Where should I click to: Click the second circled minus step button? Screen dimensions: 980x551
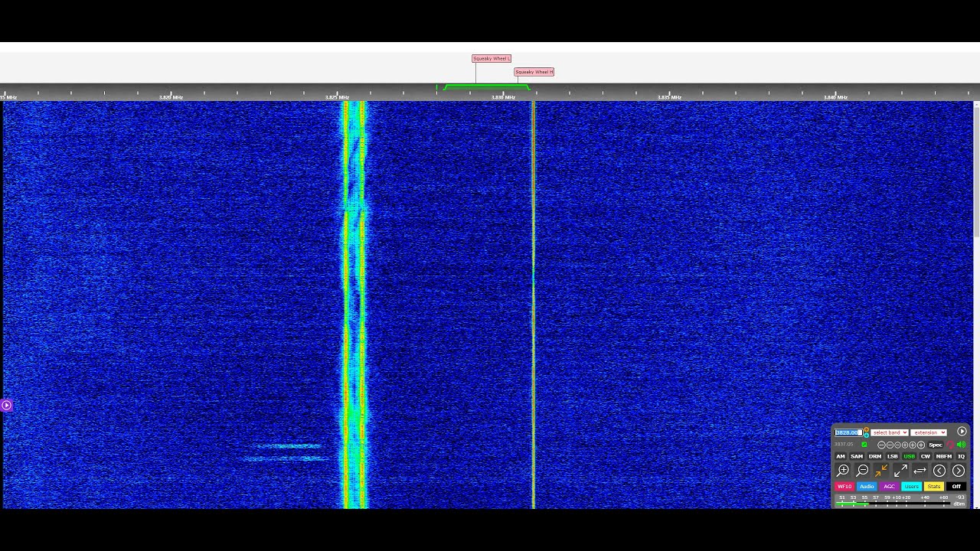tap(890, 445)
